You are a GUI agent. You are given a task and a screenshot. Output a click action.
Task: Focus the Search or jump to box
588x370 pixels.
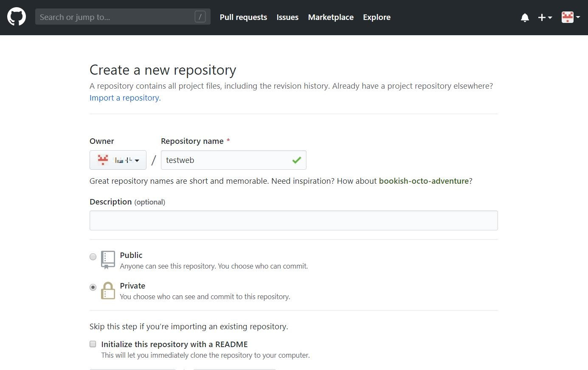coord(115,17)
